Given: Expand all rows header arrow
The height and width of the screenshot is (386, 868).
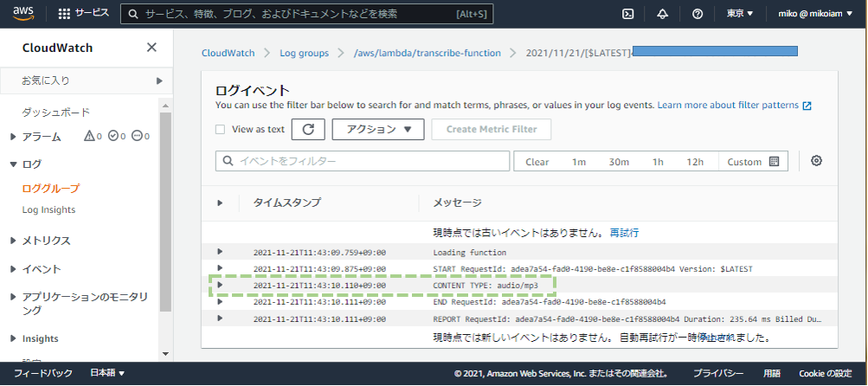Looking at the screenshot, I should pos(220,203).
